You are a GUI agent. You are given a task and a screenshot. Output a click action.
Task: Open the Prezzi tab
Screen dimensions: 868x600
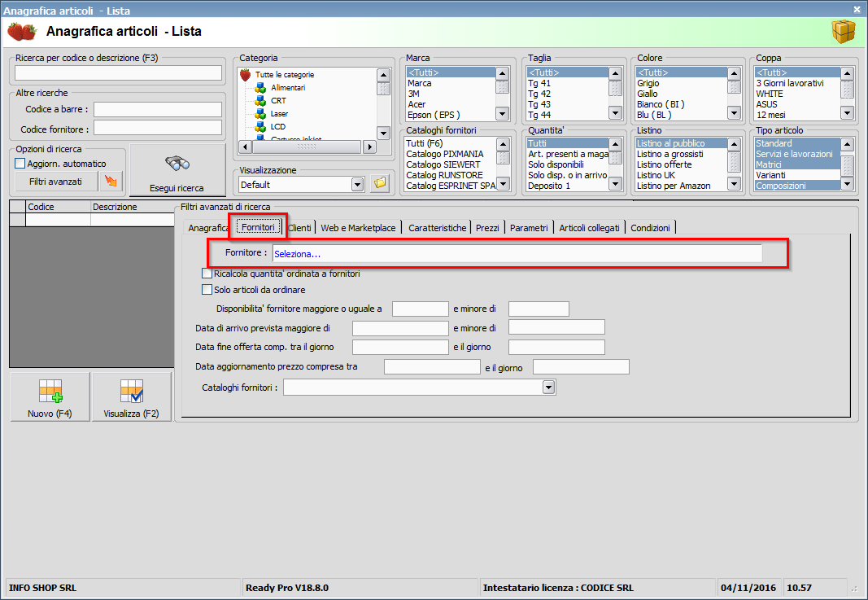tap(487, 228)
